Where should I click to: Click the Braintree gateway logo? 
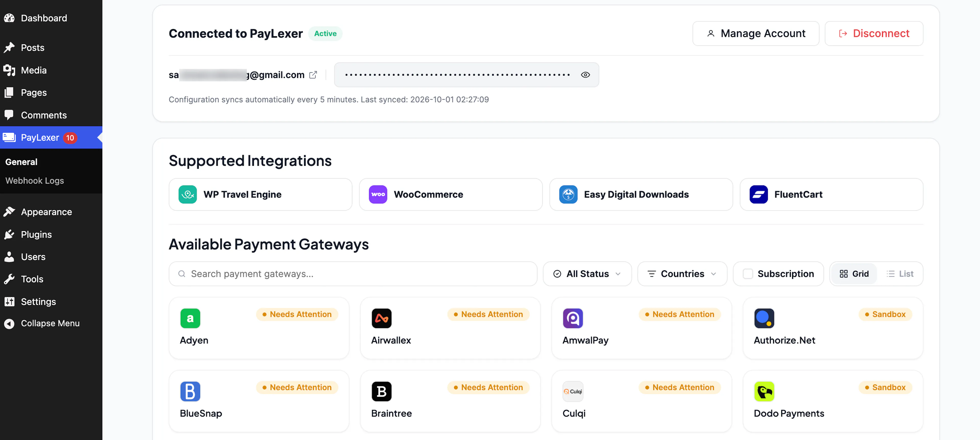[x=382, y=391]
